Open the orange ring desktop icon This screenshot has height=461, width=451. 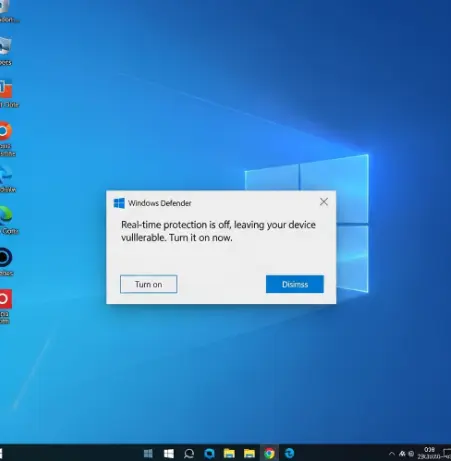[x=5, y=131]
